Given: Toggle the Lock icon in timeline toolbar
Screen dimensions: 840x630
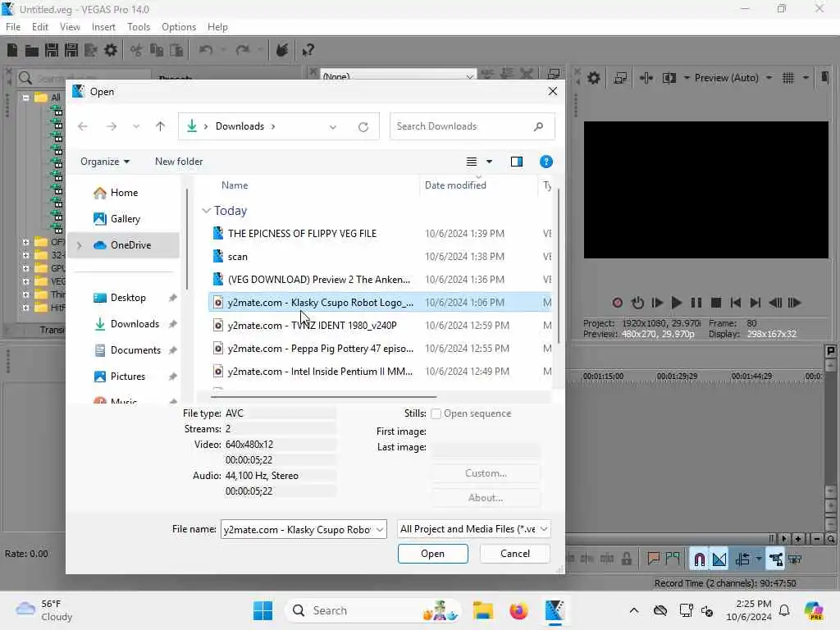Looking at the screenshot, I should coord(626,559).
